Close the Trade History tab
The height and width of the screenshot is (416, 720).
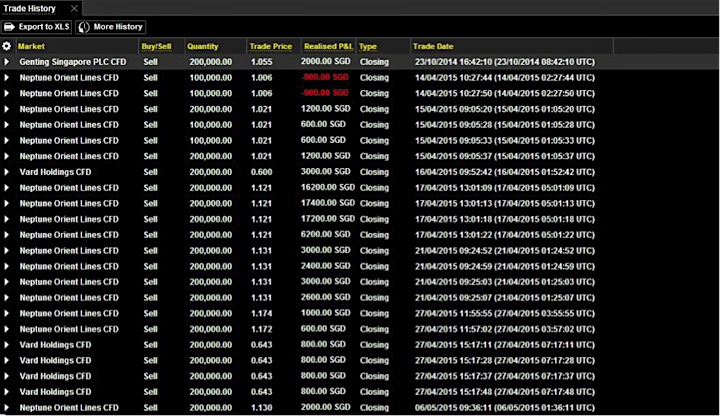point(74,8)
